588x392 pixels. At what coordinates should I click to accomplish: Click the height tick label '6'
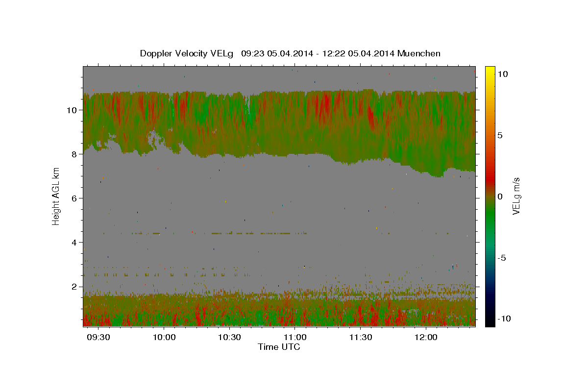75,198
